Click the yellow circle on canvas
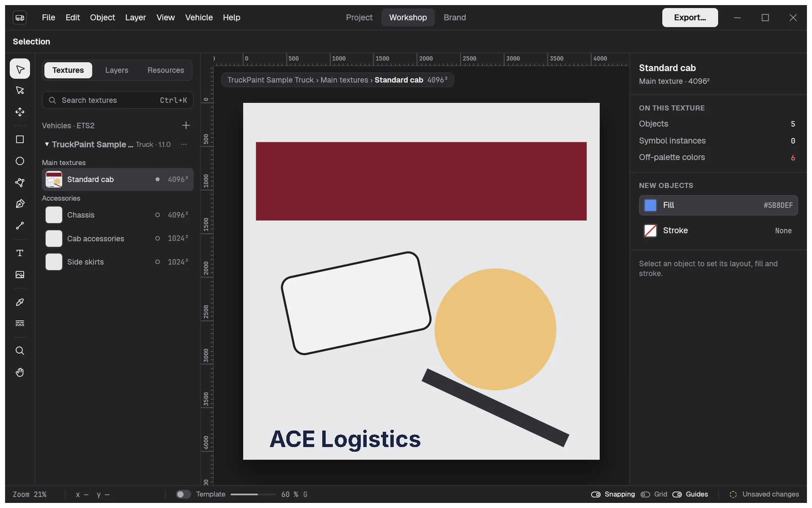 point(495,329)
